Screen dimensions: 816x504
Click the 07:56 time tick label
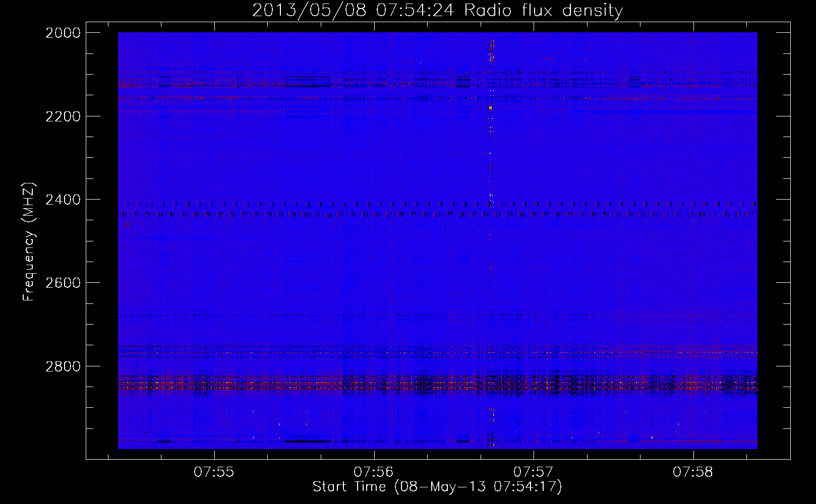coord(374,472)
